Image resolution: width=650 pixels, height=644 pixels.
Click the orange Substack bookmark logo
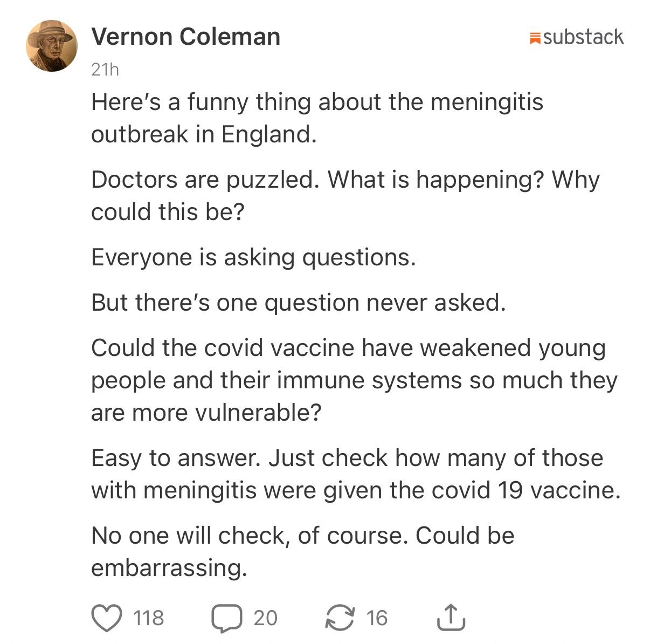click(x=535, y=38)
